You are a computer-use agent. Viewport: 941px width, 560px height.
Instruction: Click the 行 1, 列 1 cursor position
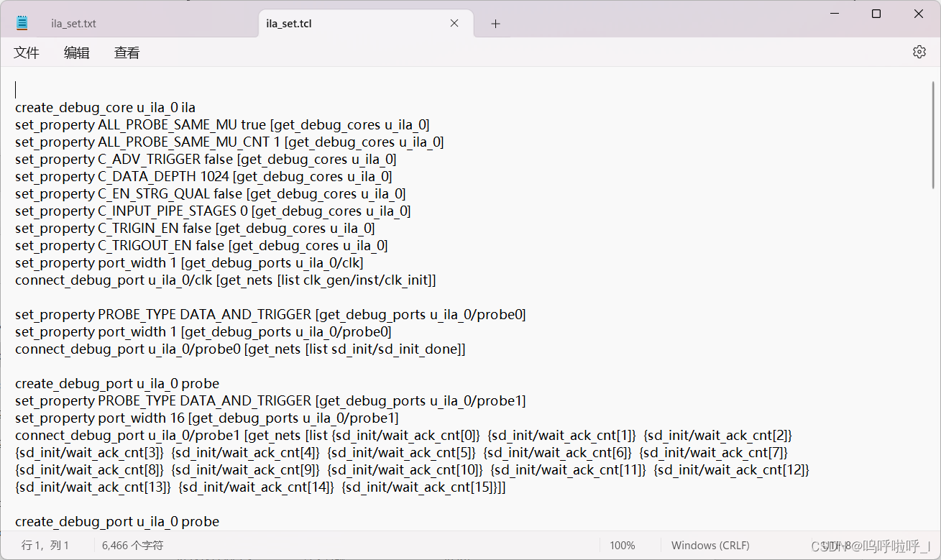(45, 546)
